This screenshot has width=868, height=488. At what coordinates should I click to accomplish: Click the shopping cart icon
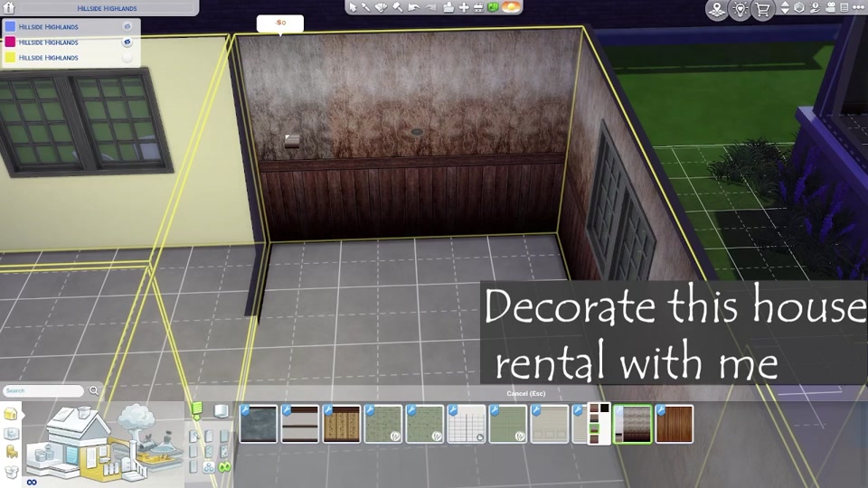pyautogui.click(x=763, y=9)
